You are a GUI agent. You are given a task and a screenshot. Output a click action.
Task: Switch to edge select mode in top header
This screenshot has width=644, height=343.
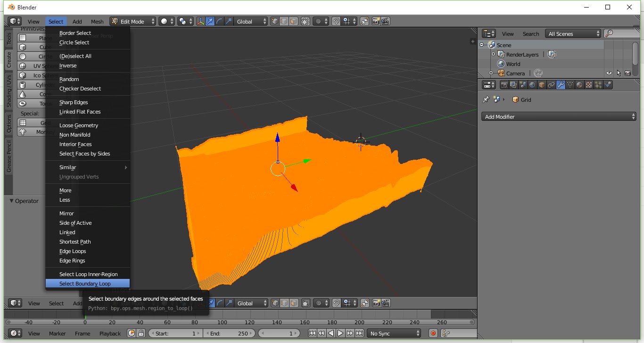tap(284, 21)
